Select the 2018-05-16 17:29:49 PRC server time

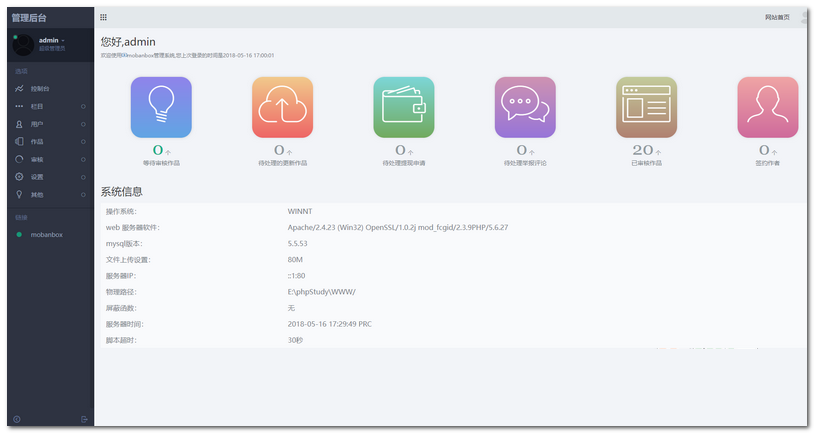coord(330,324)
